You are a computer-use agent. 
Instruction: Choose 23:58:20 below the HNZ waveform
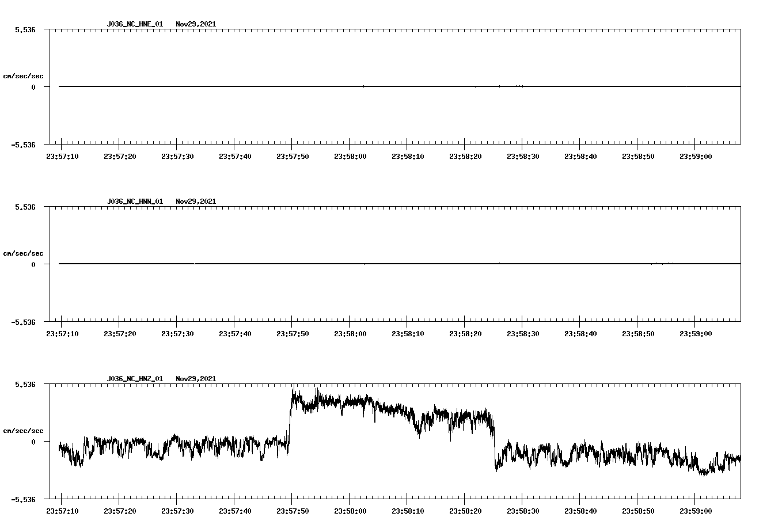[x=465, y=511]
